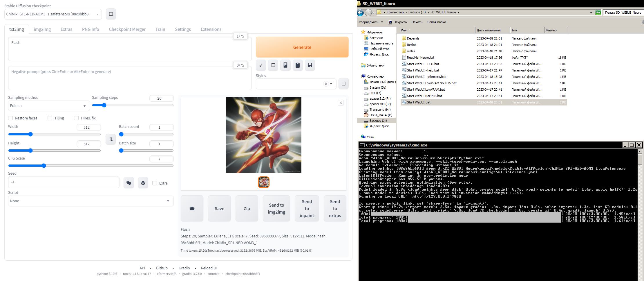Image resolution: width=644 pixels, height=281 pixels.
Task: Click the Github footer link
Action: [x=162, y=268]
